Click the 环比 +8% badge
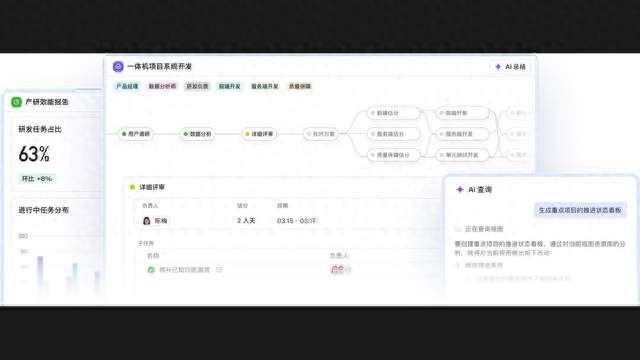Screen dimensions: 640x360 pos(37,179)
